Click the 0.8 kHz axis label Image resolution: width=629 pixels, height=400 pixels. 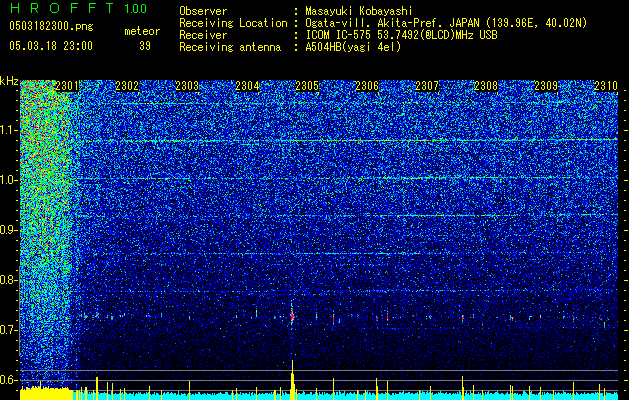coord(9,280)
